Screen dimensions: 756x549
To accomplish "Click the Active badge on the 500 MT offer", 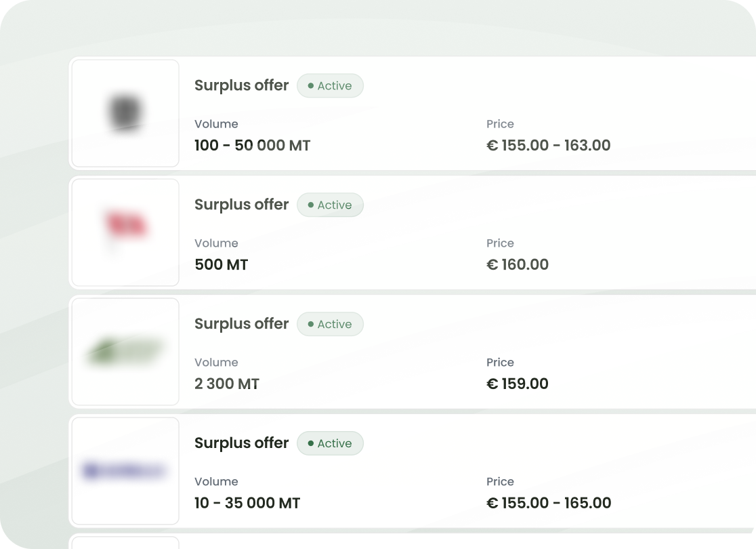I will pos(331,205).
